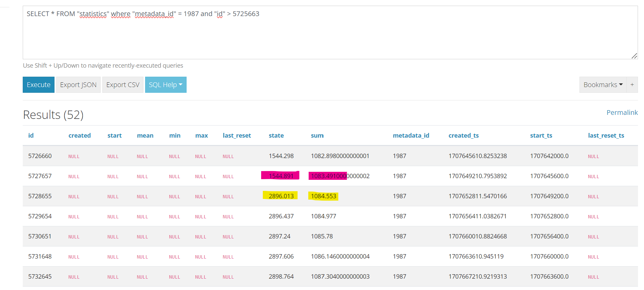Select yellow highlighted sum value 1084.553
Screen dimensions: 644x290
point(323,196)
